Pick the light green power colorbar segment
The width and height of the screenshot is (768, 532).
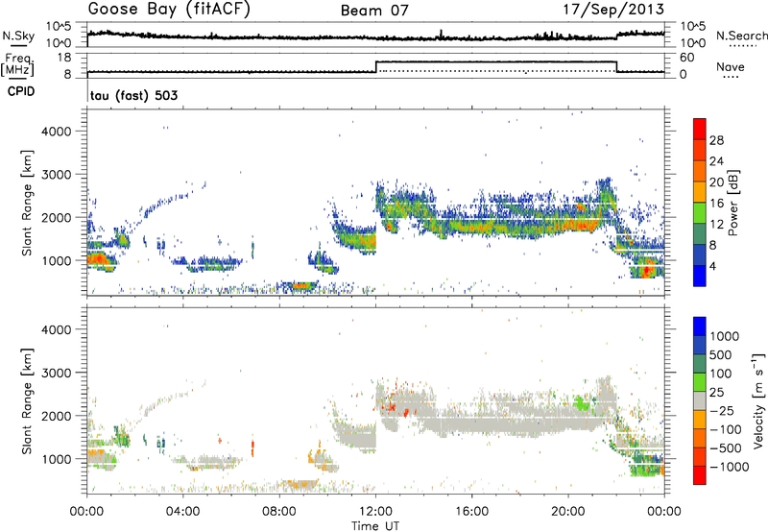[700, 213]
